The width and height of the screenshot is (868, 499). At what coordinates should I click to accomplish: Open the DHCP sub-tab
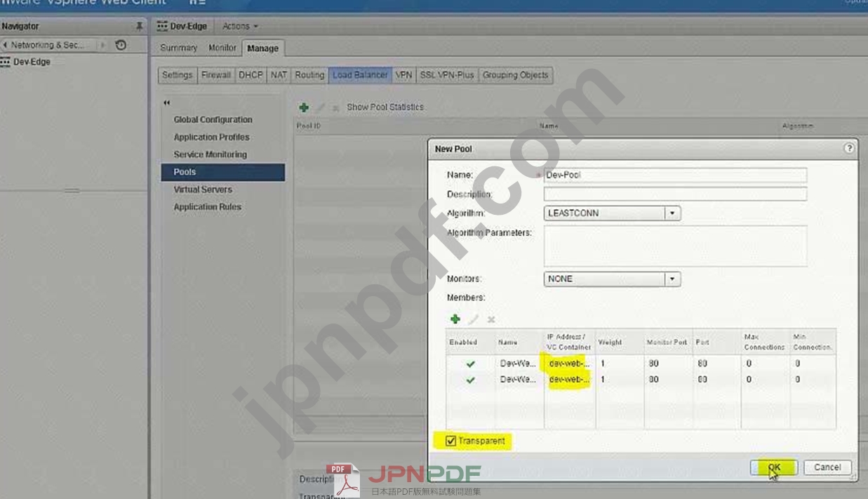click(x=251, y=75)
